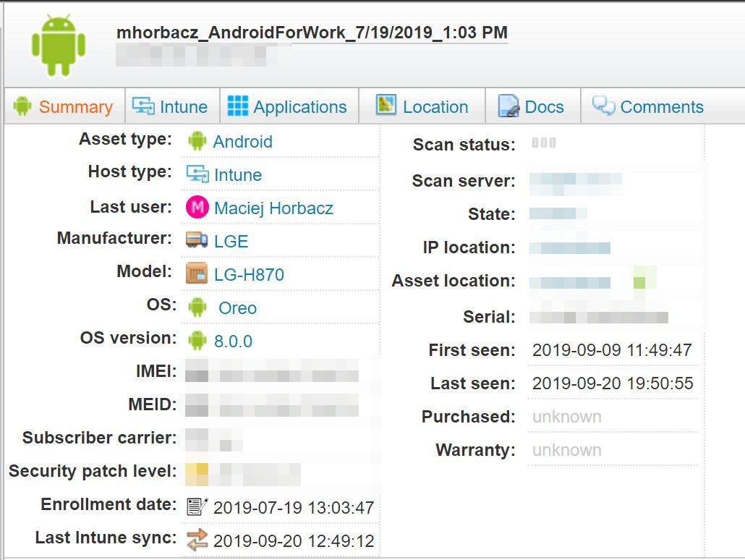Click the large Android robot logo
745x560 pixels.
[x=59, y=46]
